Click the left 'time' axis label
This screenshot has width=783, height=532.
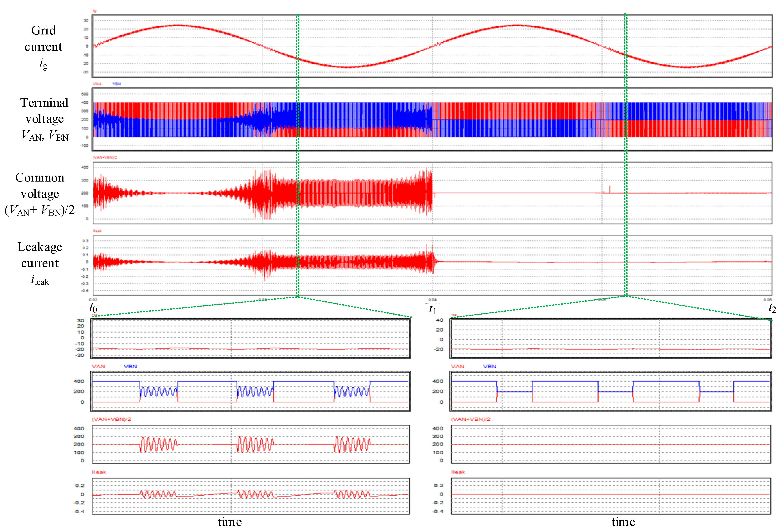230,522
